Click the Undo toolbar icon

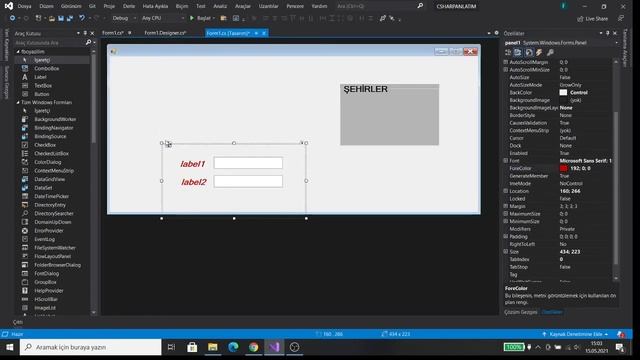tap(82, 18)
